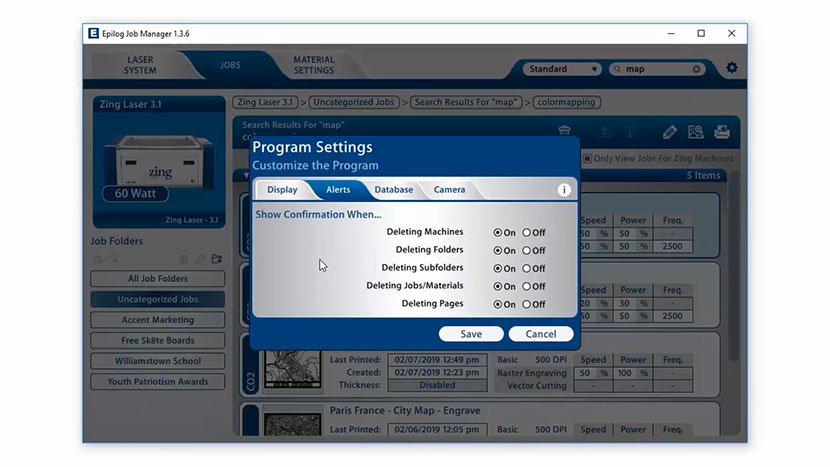The width and height of the screenshot is (830, 467).
Task: Save the program settings
Action: coord(471,334)
